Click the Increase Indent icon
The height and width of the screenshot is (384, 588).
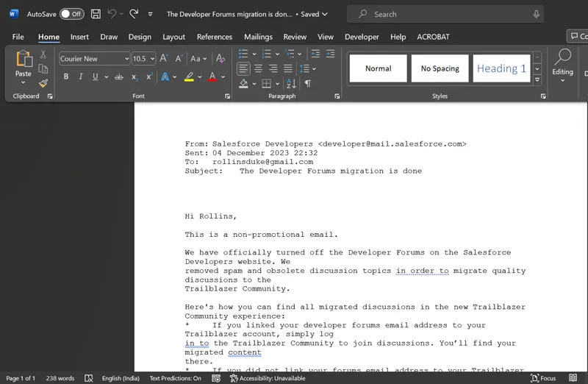click(330, 54)
